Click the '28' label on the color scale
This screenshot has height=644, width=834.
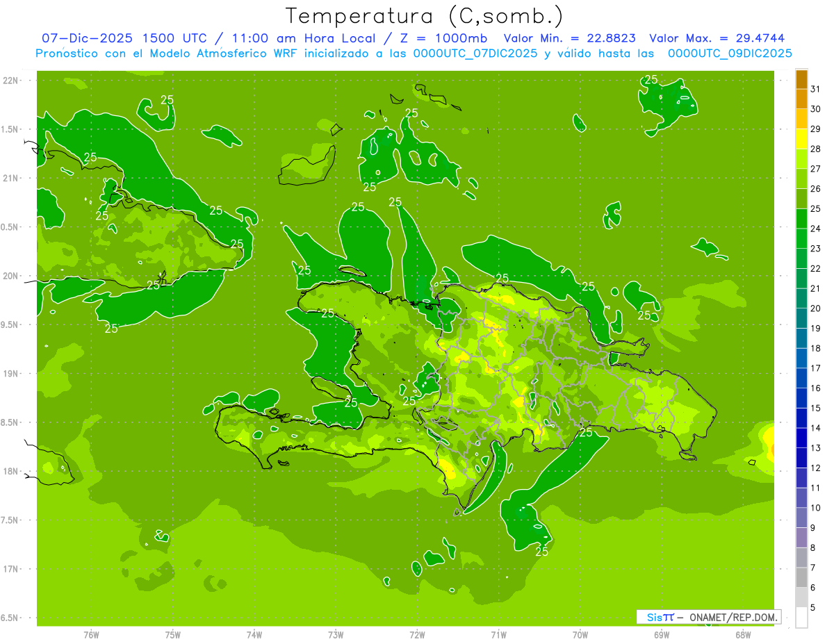(816, 149)
